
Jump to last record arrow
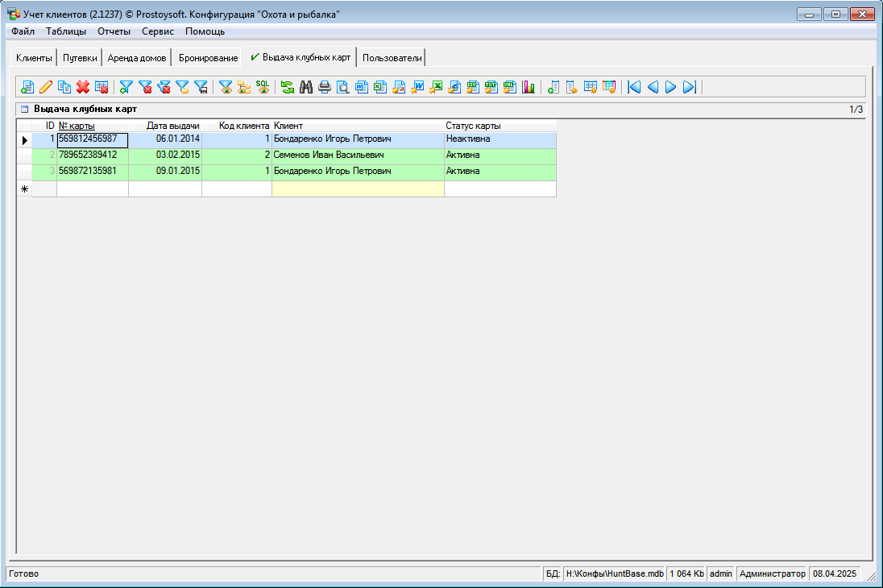[689, 87]
